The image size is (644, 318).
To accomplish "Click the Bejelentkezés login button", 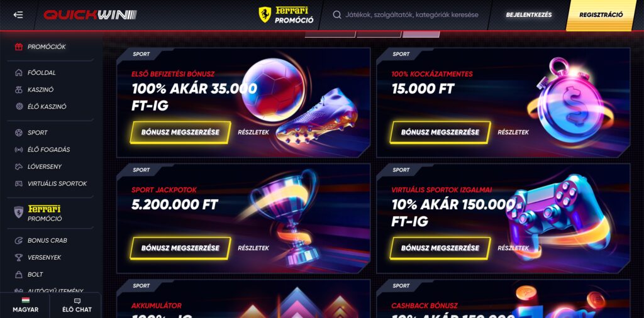I will click(528, 15).
